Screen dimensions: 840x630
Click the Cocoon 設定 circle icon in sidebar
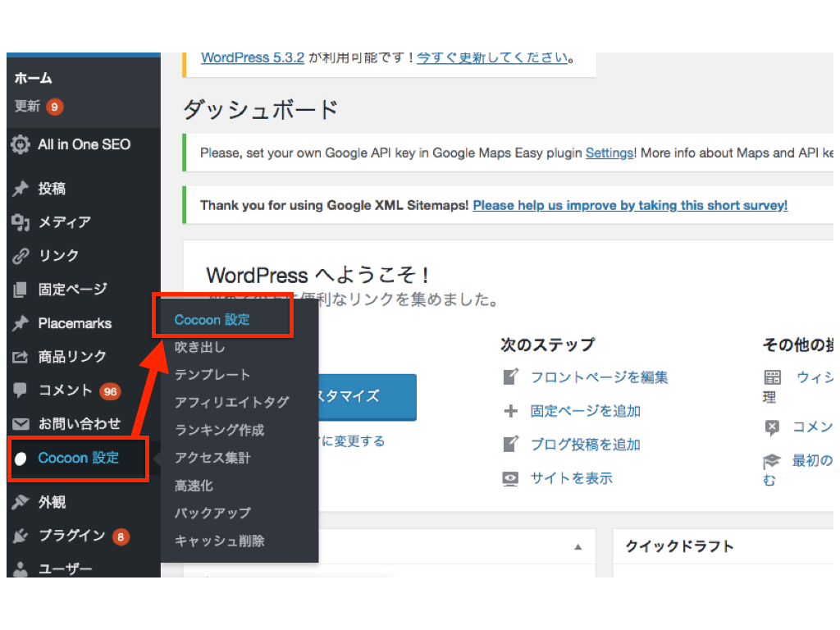tap(21, 459)
